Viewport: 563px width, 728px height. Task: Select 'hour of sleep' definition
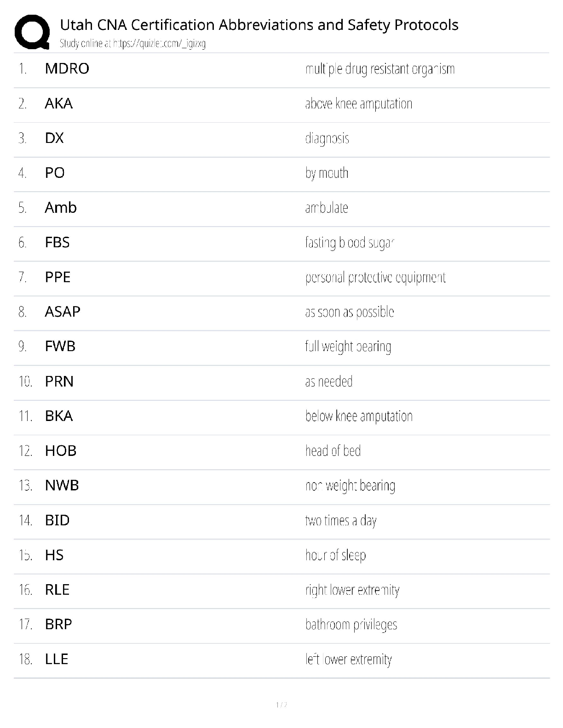pos(335,555)
